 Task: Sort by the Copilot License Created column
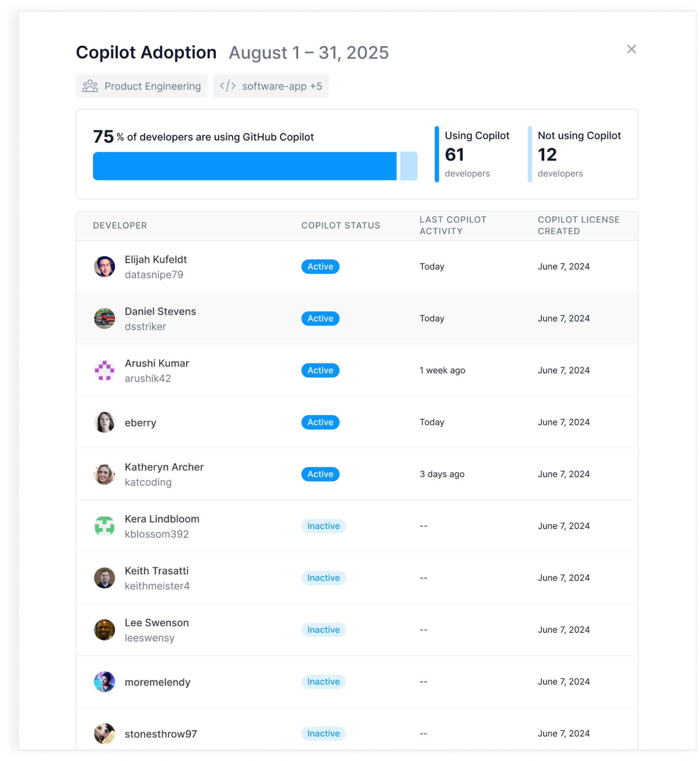tap(578, 225)
